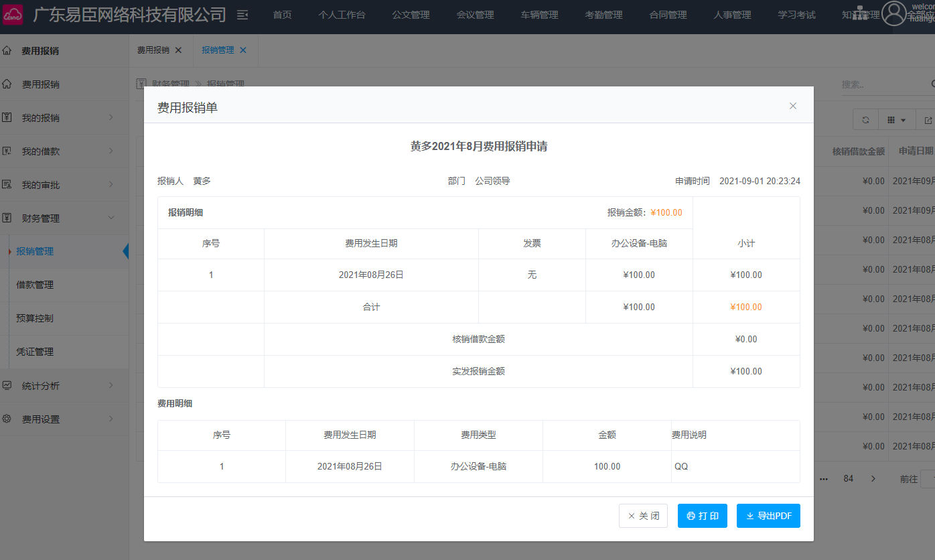This screenshot has height=560, width=935.
Task: Click the 导出PDF button
Action: coord(768,516)
